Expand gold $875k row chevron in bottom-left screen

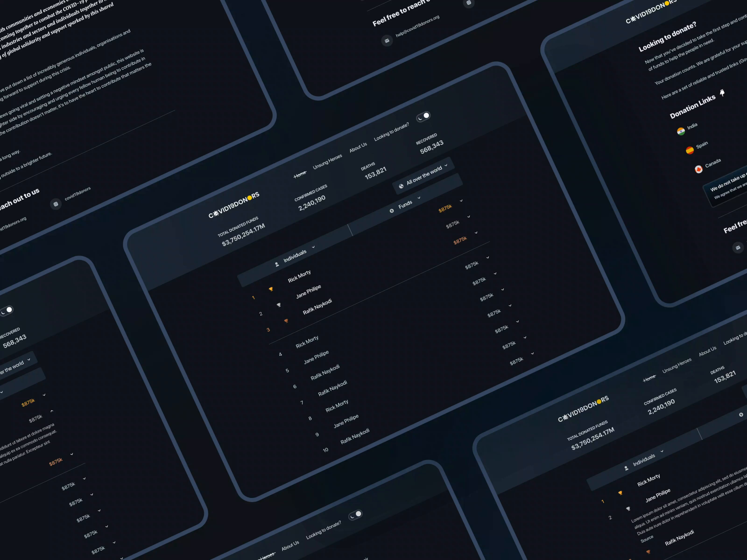point(44,395)
